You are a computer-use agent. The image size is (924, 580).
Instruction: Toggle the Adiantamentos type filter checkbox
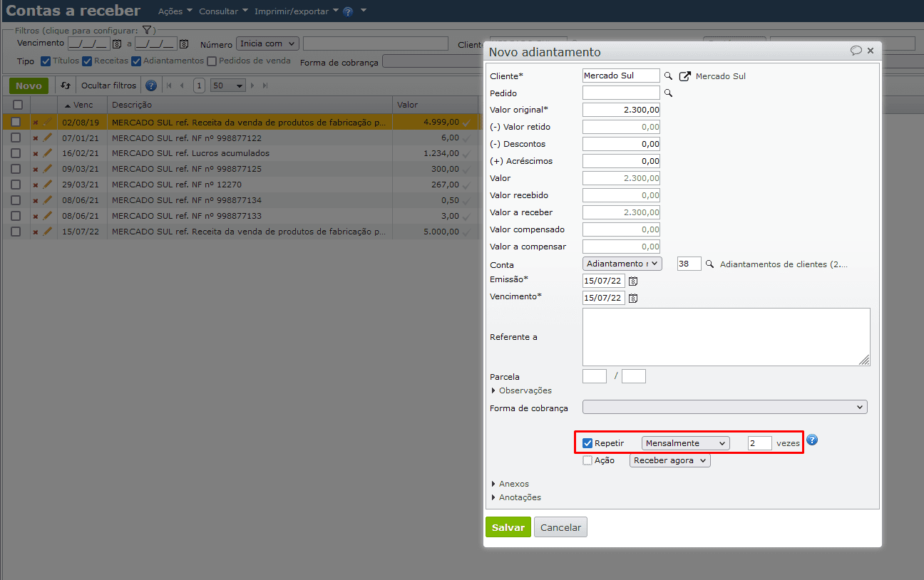click(136, 61)
